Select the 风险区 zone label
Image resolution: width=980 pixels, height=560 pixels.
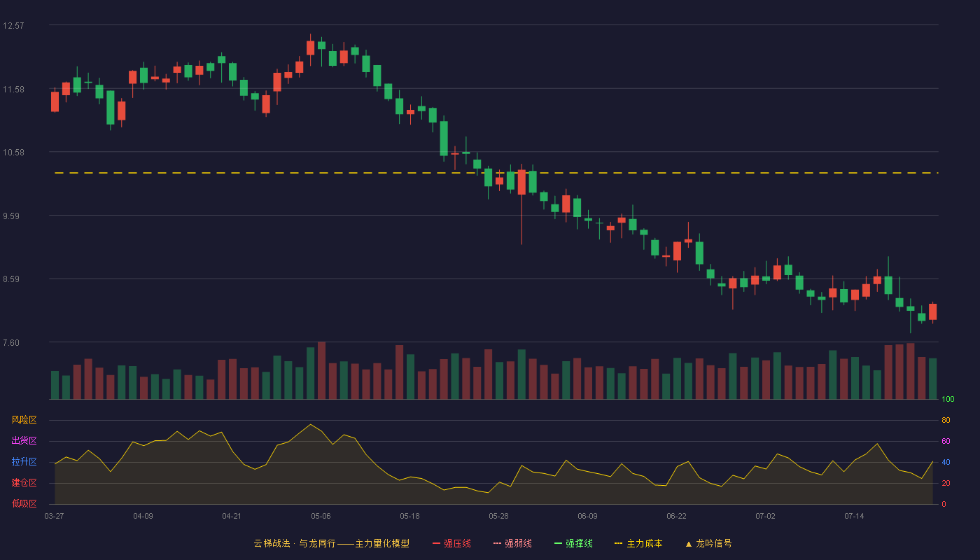coord(24,420)
